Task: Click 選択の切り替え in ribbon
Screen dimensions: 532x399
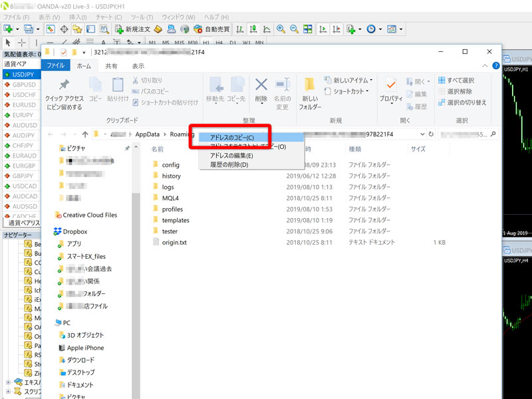Action: [462, 102]
